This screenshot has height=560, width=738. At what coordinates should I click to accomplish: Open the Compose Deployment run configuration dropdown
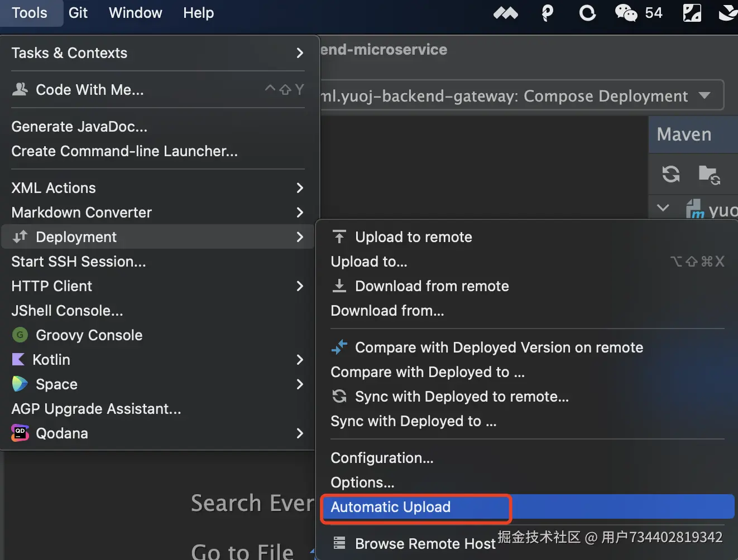(x=705, y=95)
